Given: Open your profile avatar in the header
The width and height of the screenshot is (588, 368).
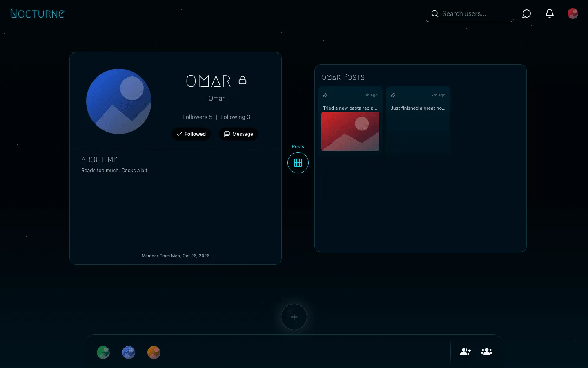Looking at the screenshot, I should [573, 13].
